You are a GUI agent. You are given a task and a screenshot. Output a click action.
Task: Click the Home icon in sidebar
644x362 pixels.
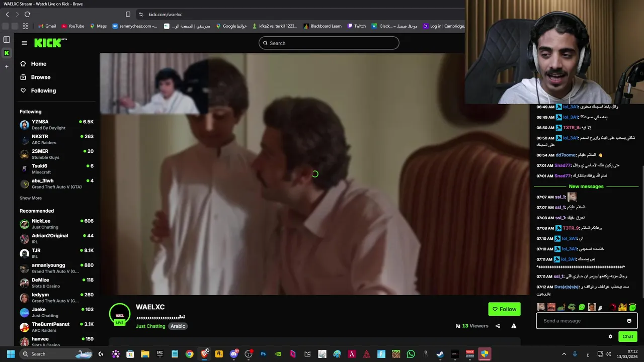point(23,64)
